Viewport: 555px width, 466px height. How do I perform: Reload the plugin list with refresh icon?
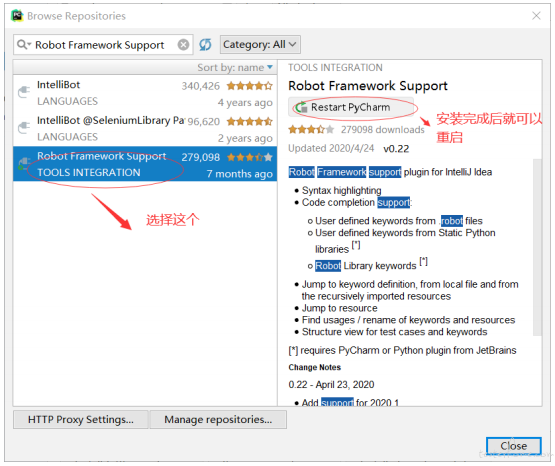[205, 45]
